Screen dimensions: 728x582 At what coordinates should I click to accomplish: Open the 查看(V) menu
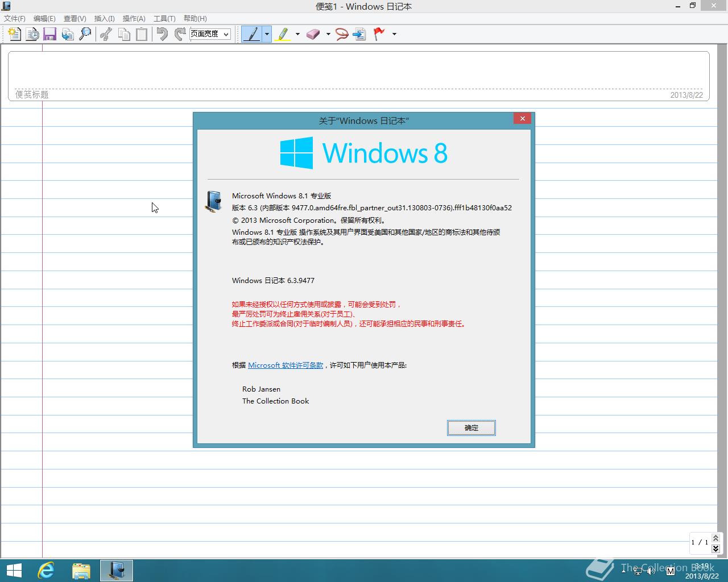(x=75, y=19)
